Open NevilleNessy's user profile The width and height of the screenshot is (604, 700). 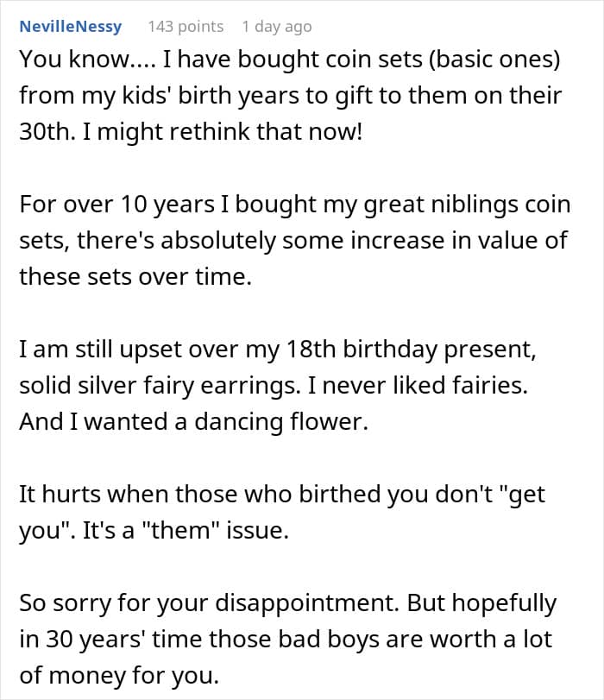(71, 27)
